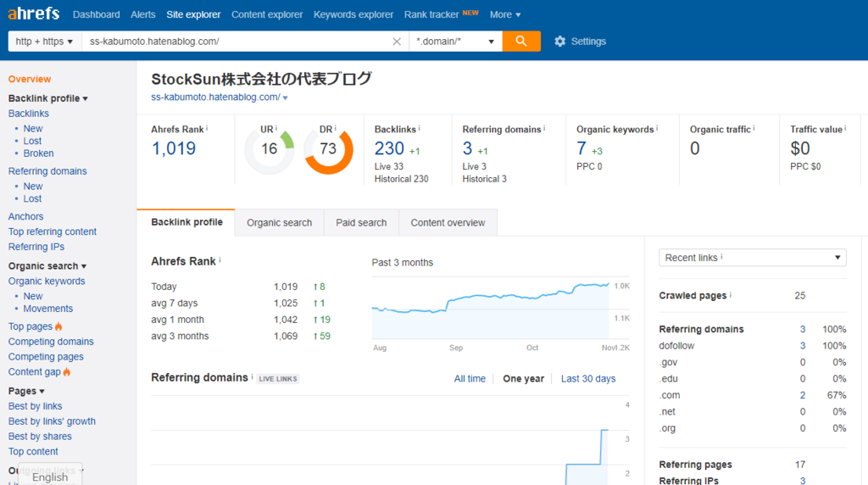Click the English language selector button
Image resolution: width=868 pixels, height=485 pixels.
50,476
